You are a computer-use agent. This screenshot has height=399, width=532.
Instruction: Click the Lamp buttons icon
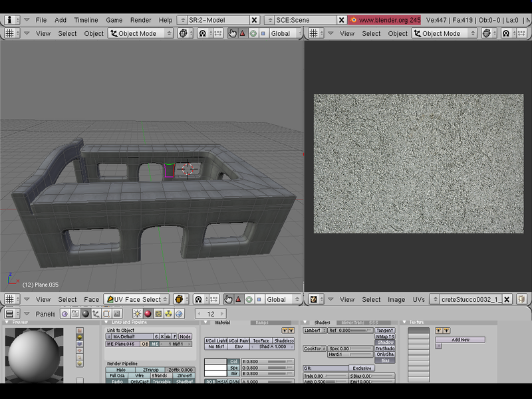(137, 314)
